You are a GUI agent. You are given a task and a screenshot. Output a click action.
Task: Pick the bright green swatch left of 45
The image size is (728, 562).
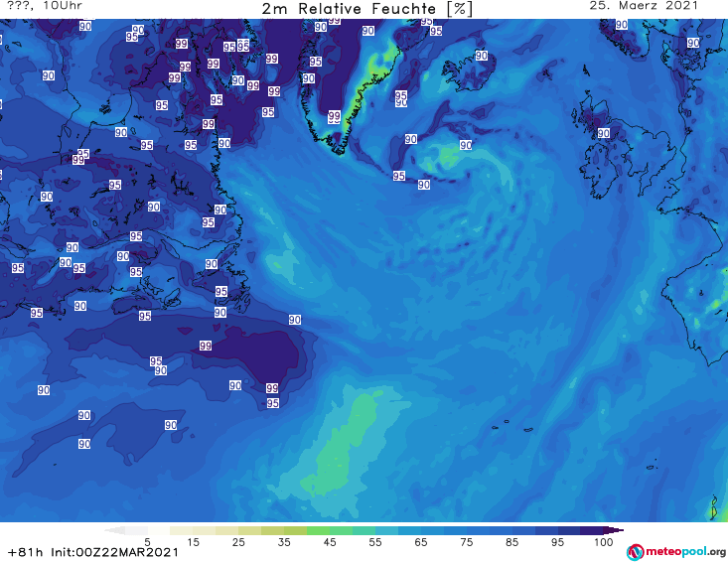(x=318, y=531)
